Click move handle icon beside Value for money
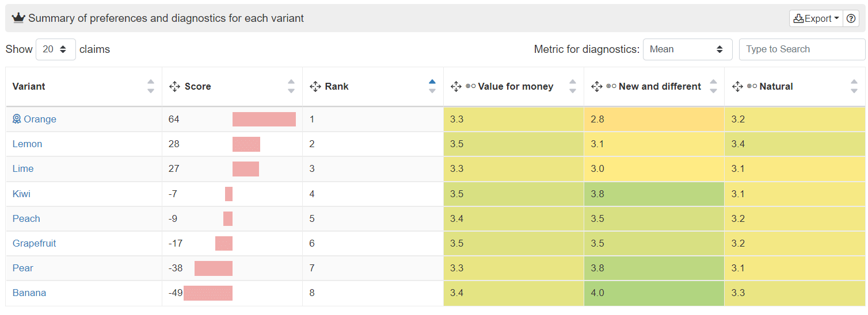The image size is (868, 315). 456,86
